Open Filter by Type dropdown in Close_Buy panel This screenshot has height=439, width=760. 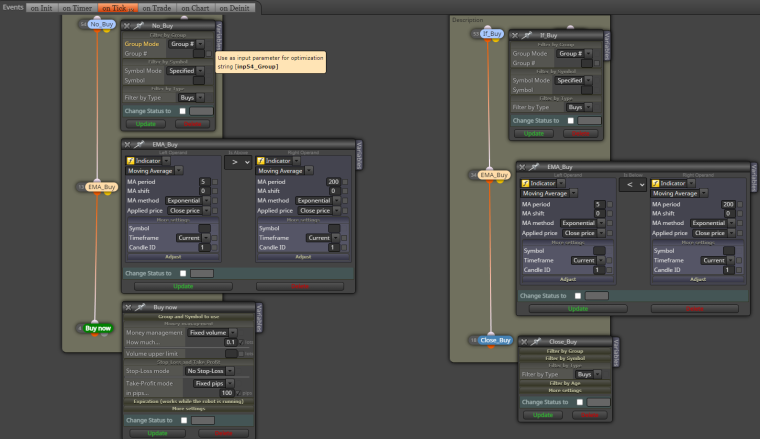[x=588, y=375]
